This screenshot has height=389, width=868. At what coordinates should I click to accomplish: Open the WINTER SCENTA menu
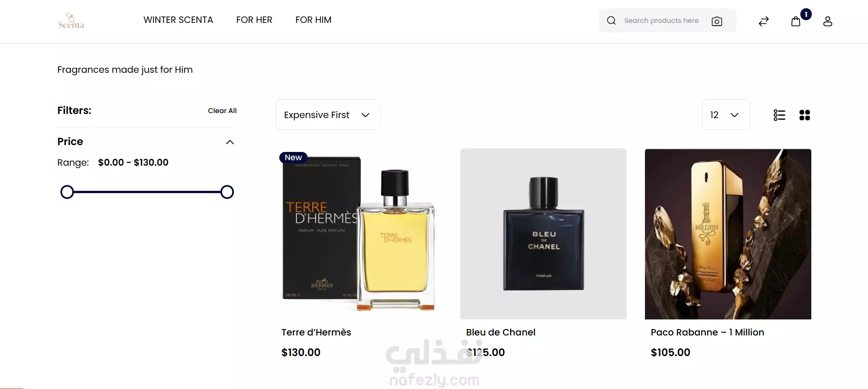click(x=178, y=20)
